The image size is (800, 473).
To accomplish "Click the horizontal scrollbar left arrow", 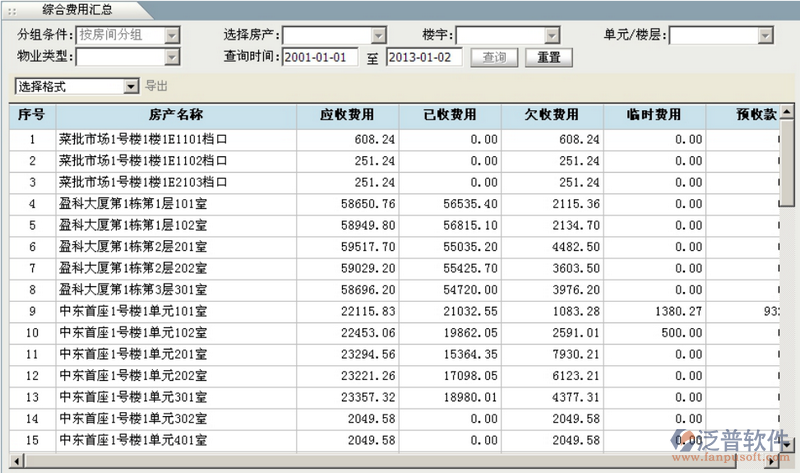I will (17, 462).
